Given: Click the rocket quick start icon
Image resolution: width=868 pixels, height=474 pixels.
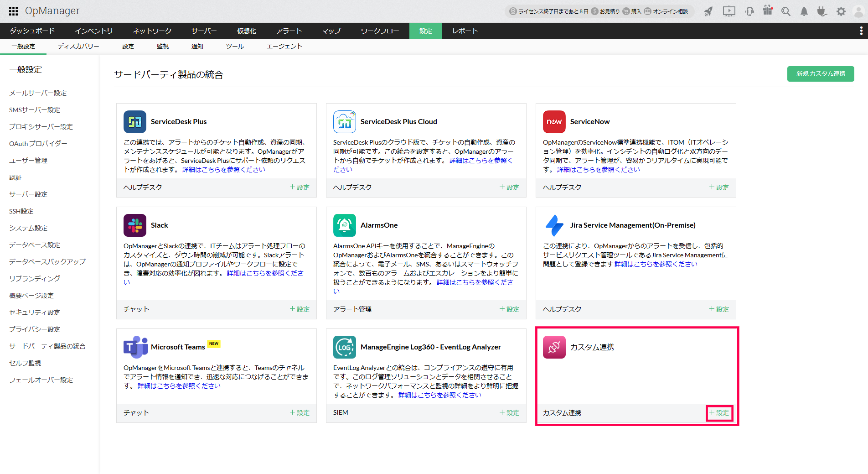Looking at the screenshot, I should [708, 11].
